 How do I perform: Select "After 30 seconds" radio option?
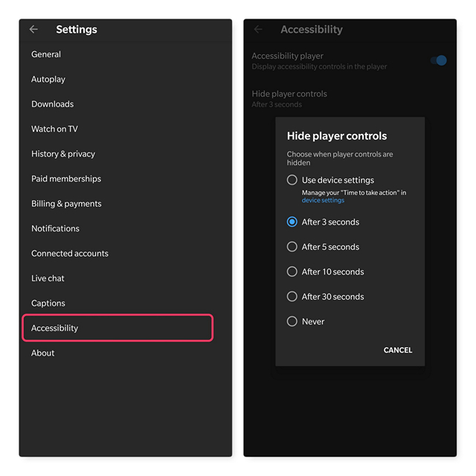tap(292, 297)
